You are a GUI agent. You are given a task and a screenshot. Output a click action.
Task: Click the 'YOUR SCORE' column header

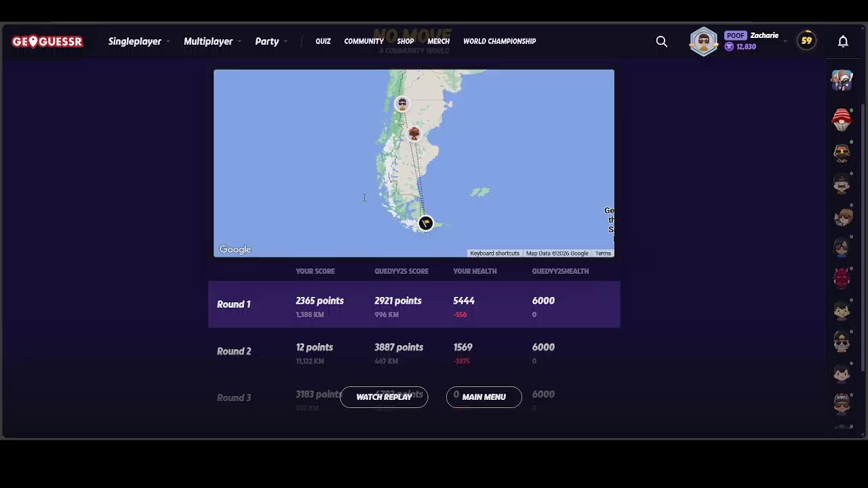(315, 271)
